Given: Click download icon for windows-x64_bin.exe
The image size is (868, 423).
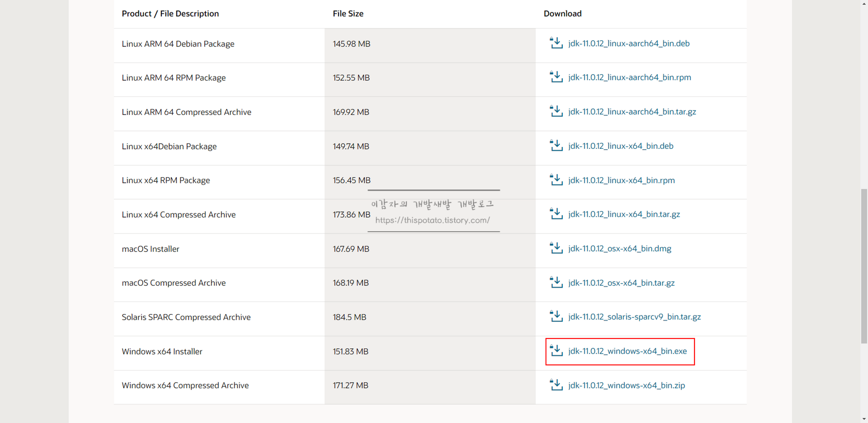Looking at the screenshot, I should coord(556,351).
